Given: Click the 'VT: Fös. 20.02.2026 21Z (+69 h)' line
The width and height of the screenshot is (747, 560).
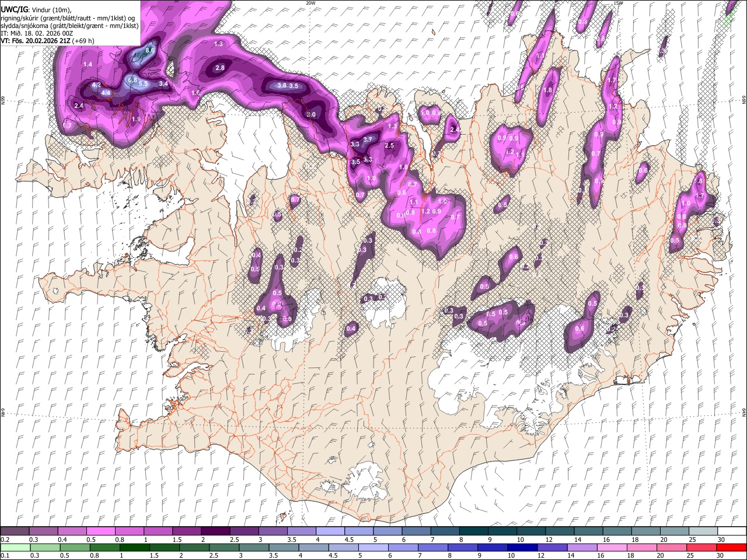Looking at the screenshot, I should pos(47,41).
